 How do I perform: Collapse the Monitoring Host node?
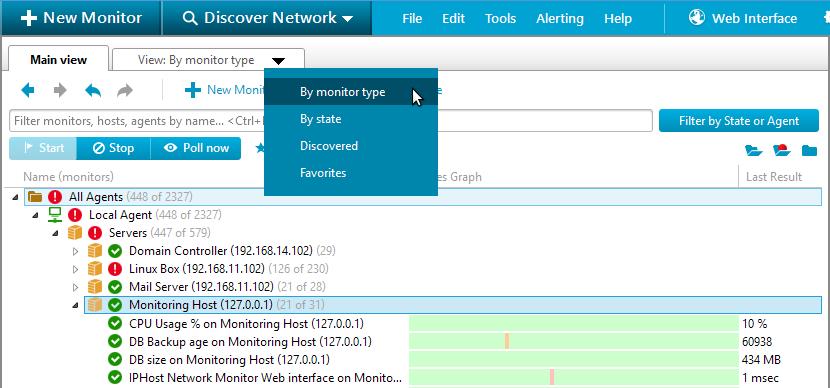[75, 305]
